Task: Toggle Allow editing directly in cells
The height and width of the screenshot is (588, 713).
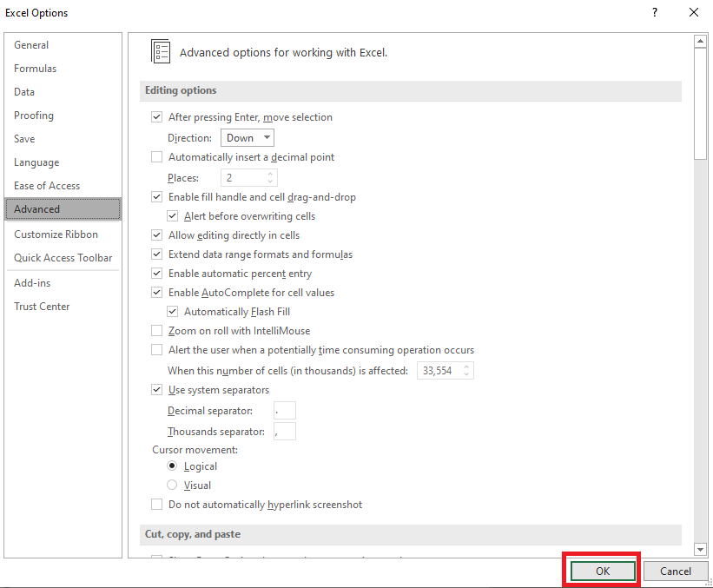Action: pyautogui.click(x=157, y=235)
